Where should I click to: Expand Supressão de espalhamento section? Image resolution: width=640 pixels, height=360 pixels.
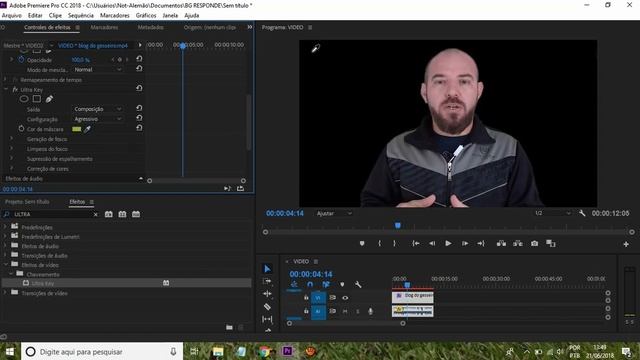coord(11,158)
